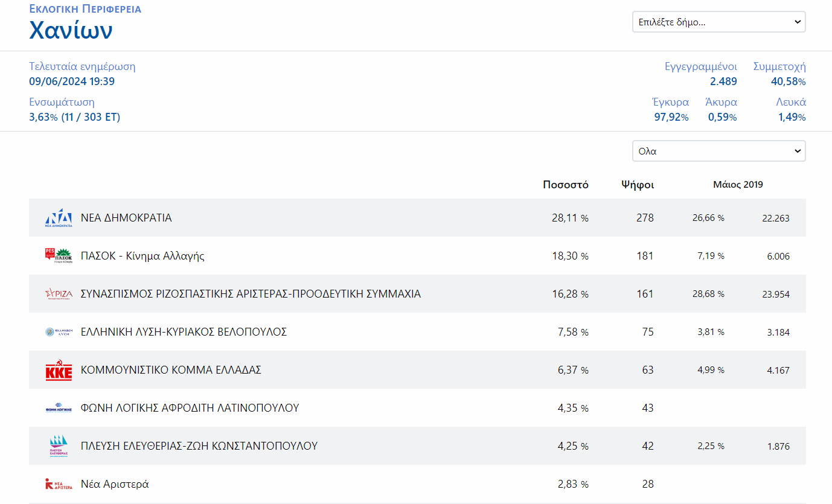Click the registered voters value 2.489
Screen dimensions: 832x504
click(723, 81)
